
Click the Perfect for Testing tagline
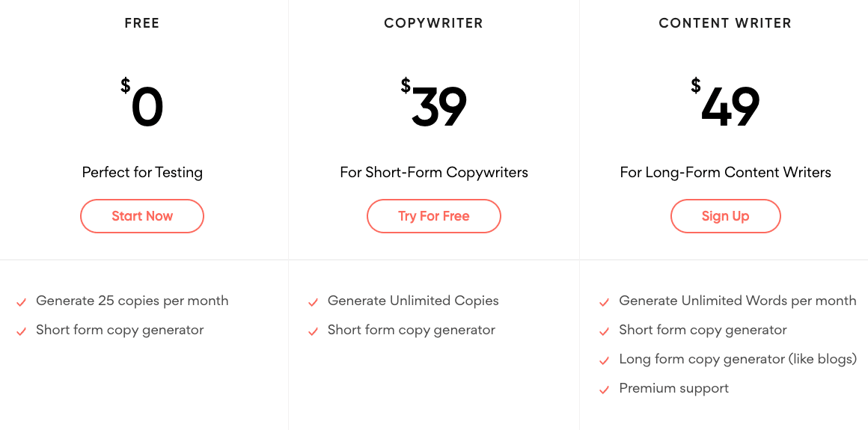coord(142,172)
